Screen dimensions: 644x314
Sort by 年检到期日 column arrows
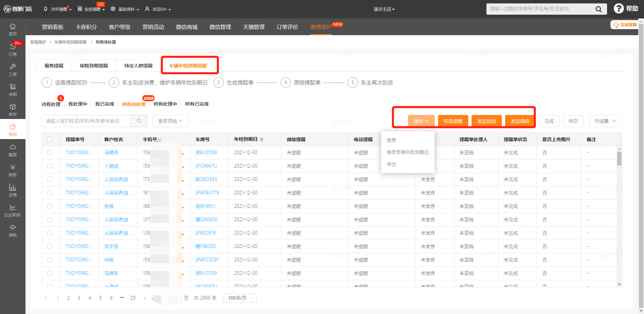pyautogui.click(x=262, y=139)
